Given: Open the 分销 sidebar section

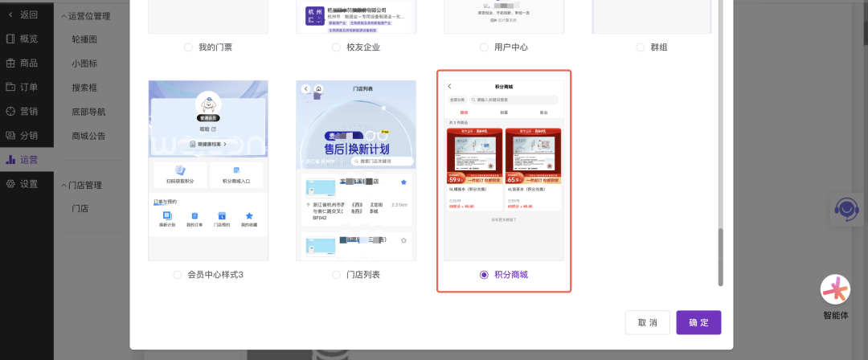Looking at the screenshot, I should click(23, 135).
